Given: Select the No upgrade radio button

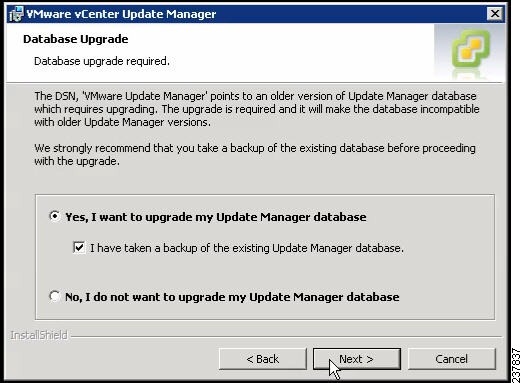Looking at the screenshot, I should pos(54,296).
